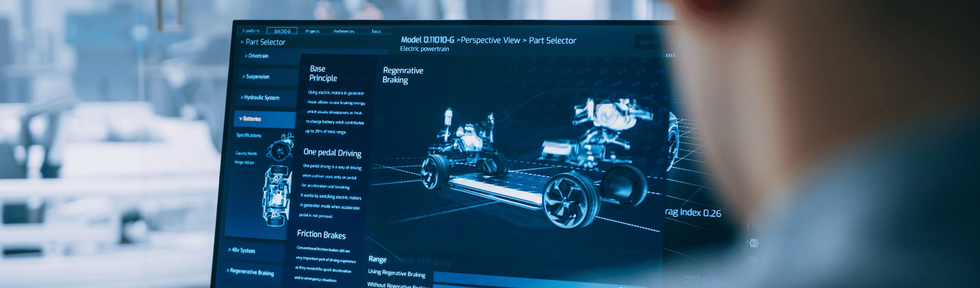Viewport: 980px width, 288px height.
Task: Click the diamond icon below Drag Index
Action: click(x=754, y=243)
